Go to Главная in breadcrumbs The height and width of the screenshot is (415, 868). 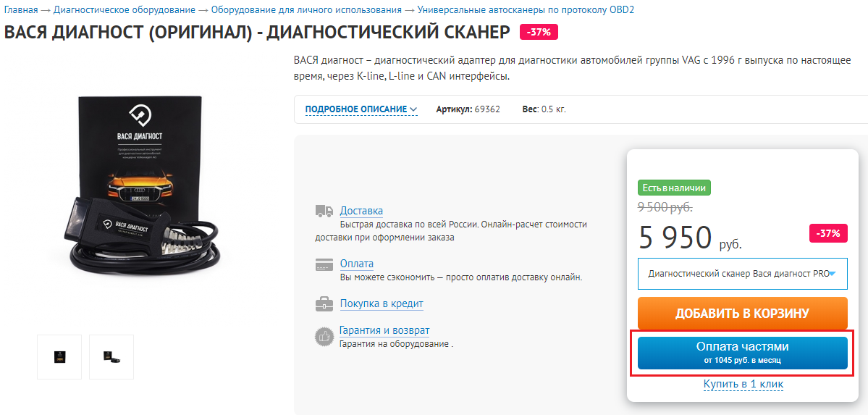tap(20, 10)
